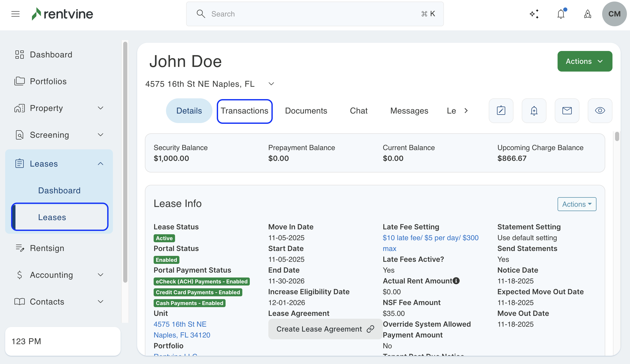Open the green Actions dropdown
Screen dimensions: 630x364
[585, 61]
